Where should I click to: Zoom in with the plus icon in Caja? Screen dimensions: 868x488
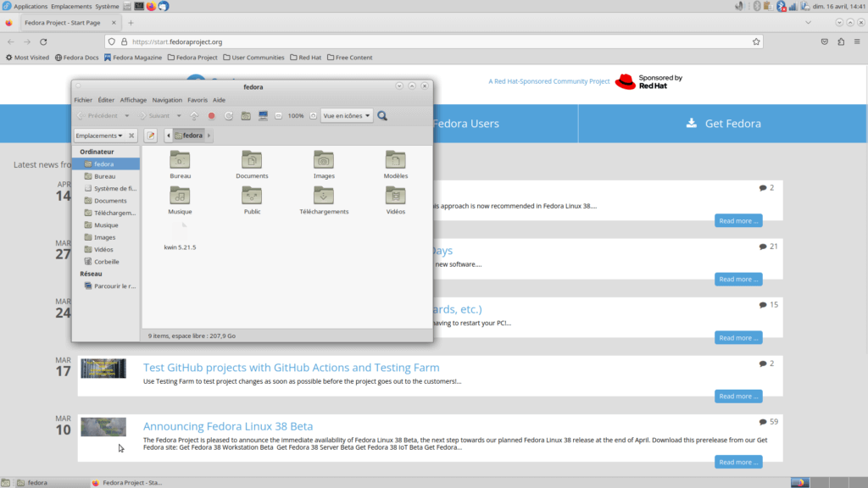[x=314, y=115]
